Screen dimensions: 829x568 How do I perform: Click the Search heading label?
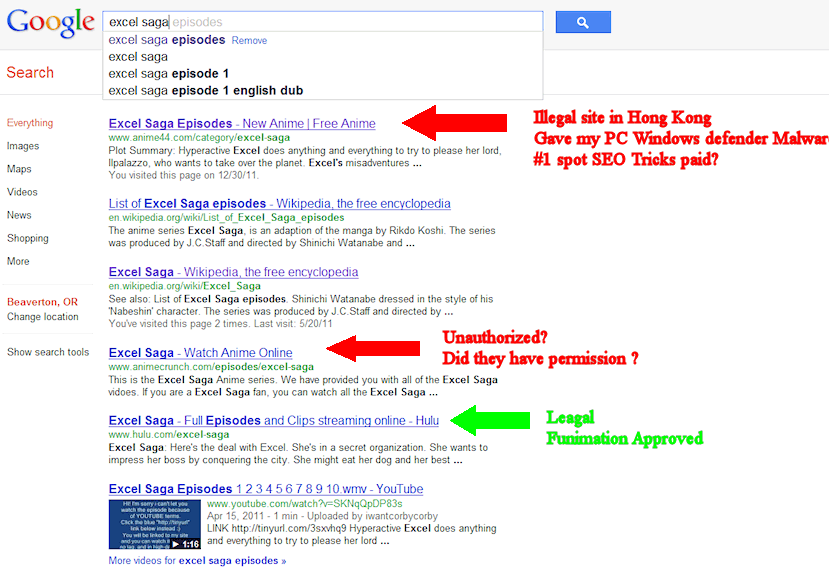click(x=30, y=72)
